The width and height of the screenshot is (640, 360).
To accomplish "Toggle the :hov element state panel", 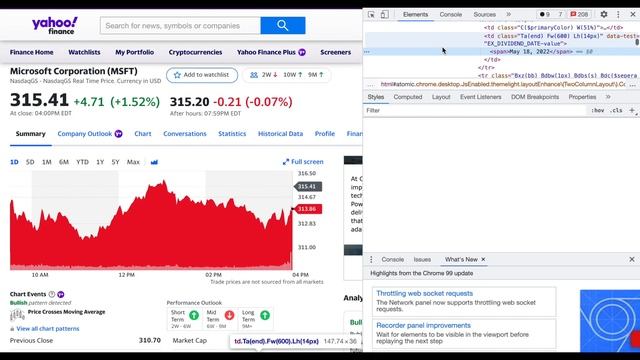I will 598,110.
